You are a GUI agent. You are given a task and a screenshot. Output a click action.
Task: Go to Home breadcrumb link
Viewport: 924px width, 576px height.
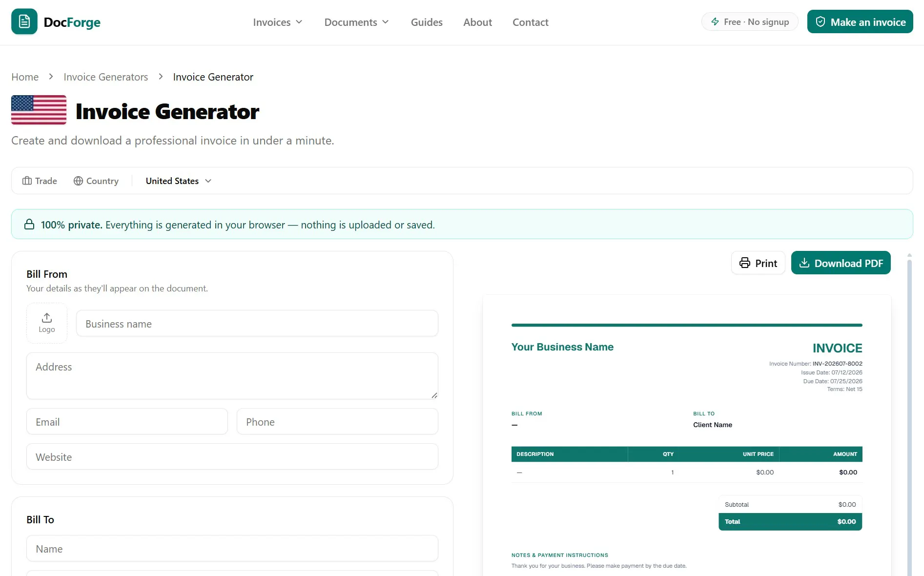25,77
